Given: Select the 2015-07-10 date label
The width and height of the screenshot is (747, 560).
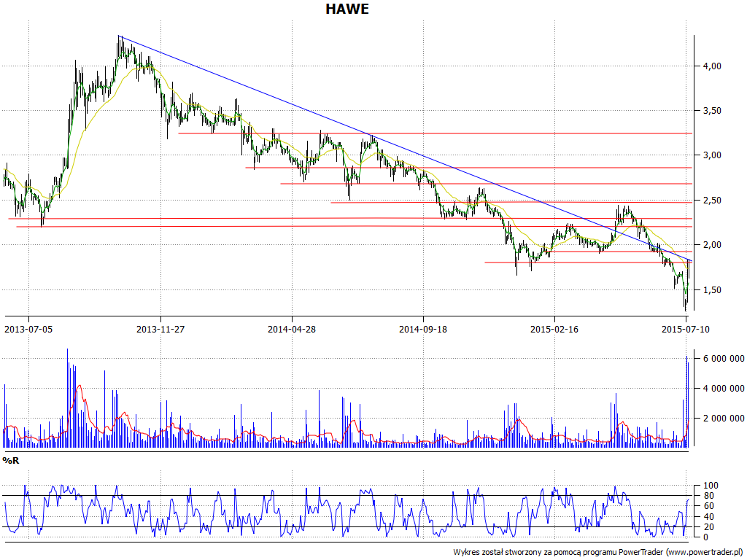Looking at the screenshot, I should pyautogui.click(x=686, y=329).
